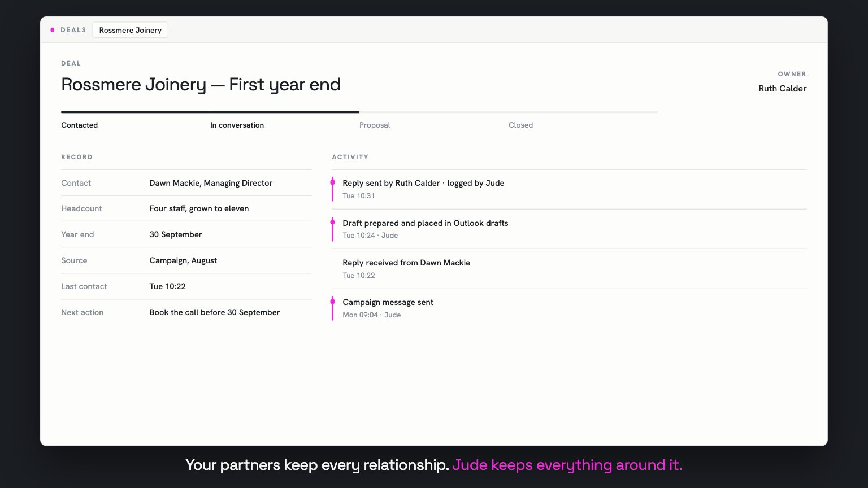Click the deal stage progress bar
This screenshot has width=868, height=488.
359,112
